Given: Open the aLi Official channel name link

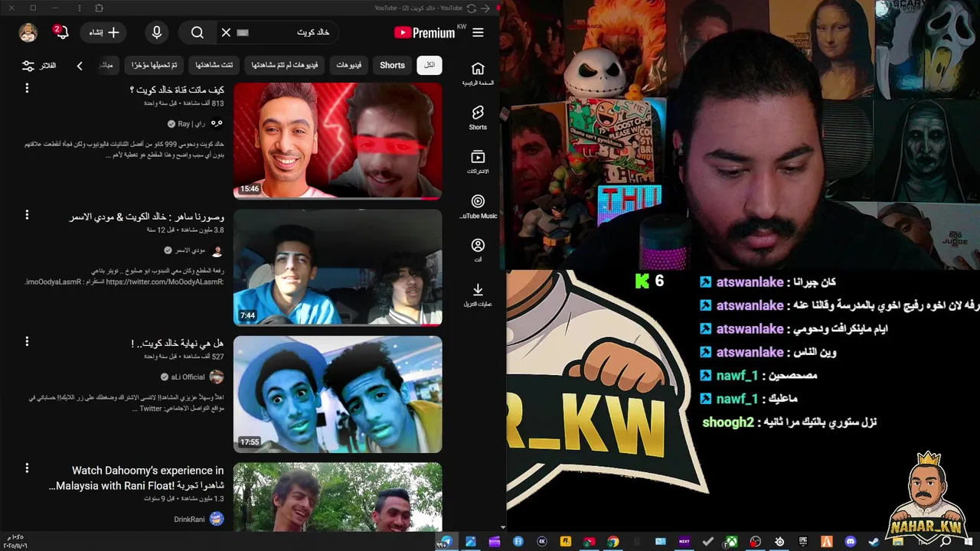Looking at the screenshot, I should (x=188, y=377).
